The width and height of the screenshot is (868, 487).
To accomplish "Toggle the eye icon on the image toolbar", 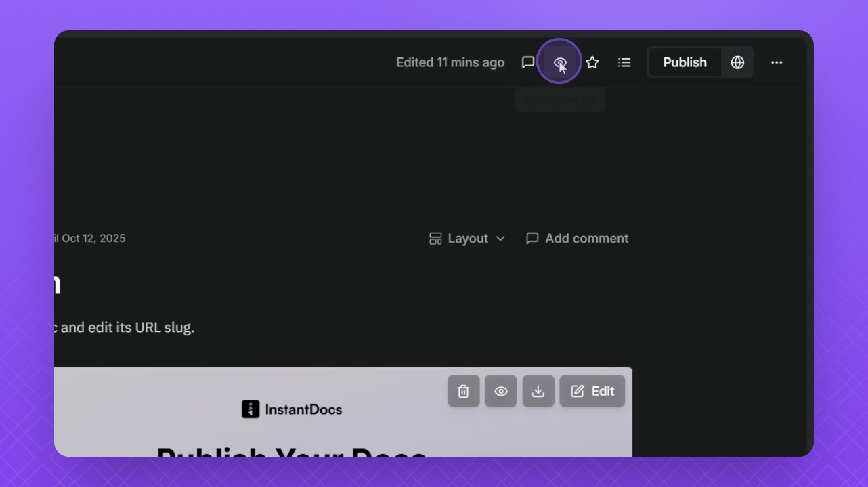I will pyautogui.click(x=500, y=391).
